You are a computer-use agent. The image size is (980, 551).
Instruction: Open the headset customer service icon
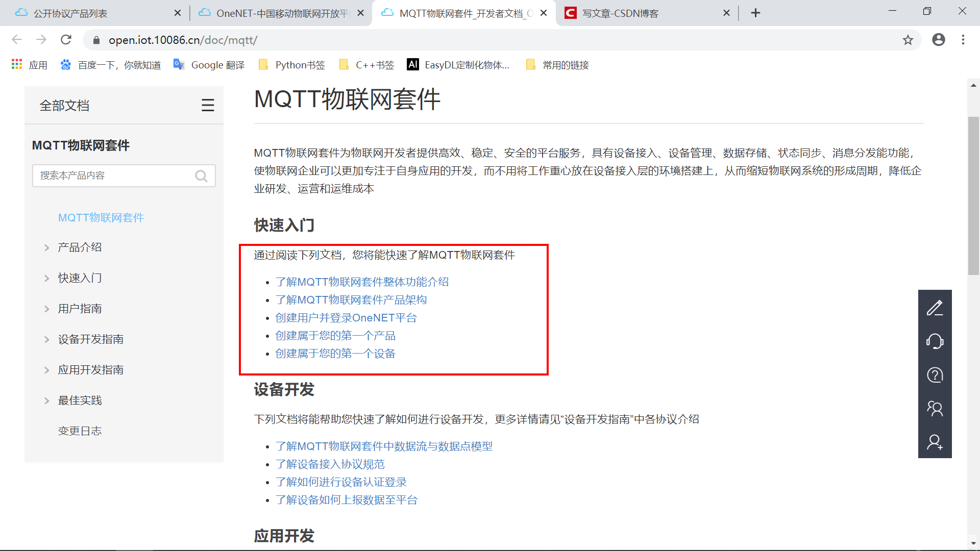pyautogui.click(x=935, y=341)
